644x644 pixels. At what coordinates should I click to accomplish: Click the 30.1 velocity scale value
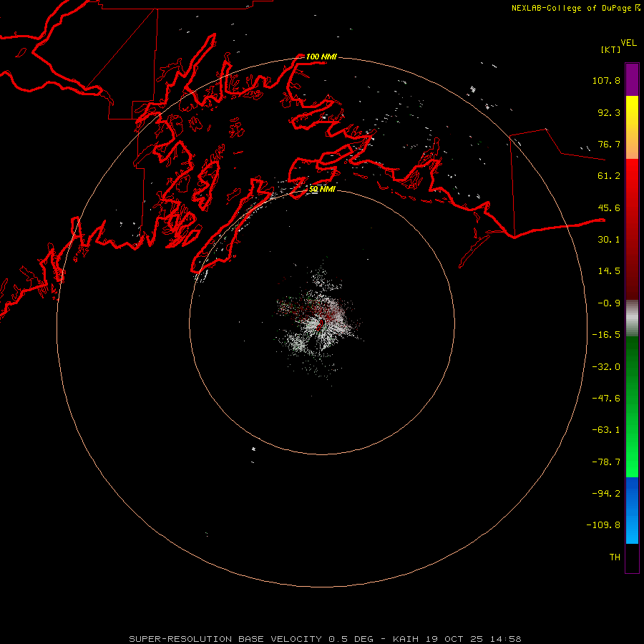(x=609, y=240)
